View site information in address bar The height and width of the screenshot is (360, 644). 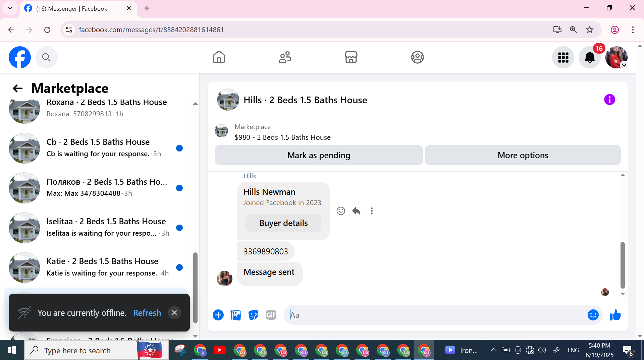[69, 30]
